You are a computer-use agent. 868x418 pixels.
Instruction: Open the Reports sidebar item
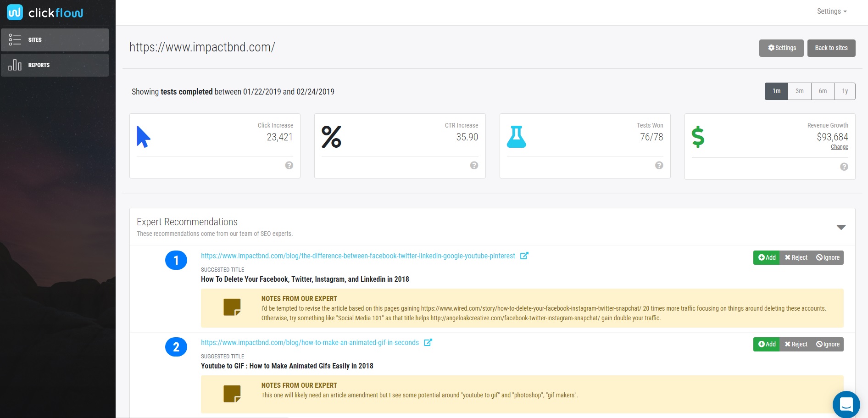tap(55, 65)
